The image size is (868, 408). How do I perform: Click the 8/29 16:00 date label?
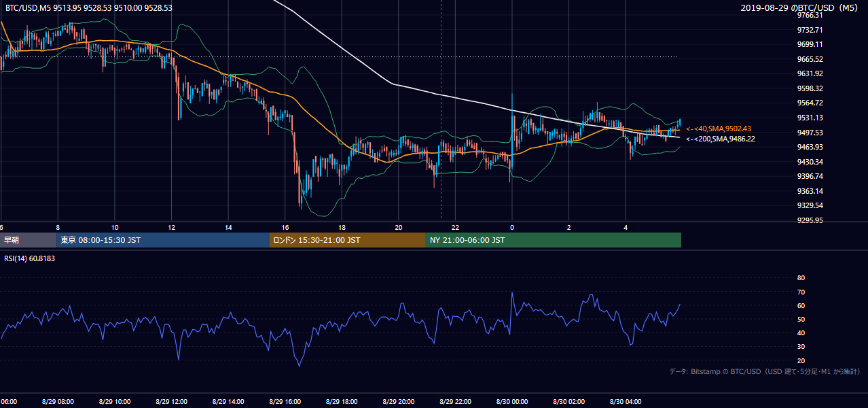click(285, 401)
